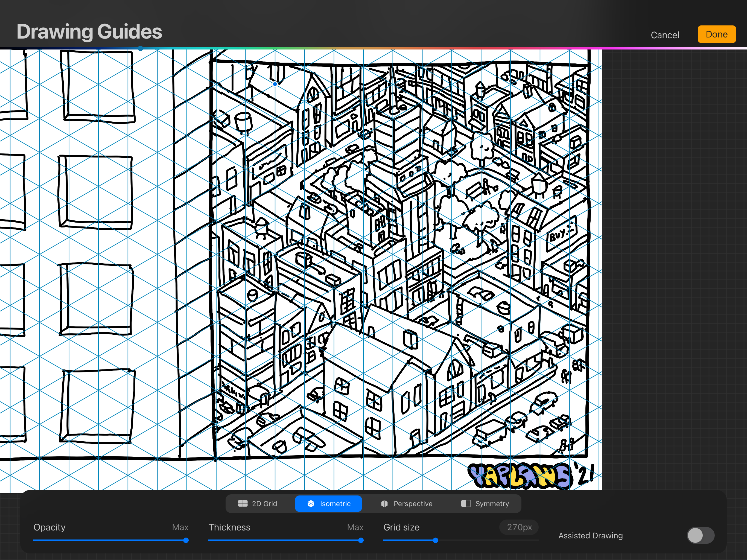Click the Opacity slider handle
This screenshot has height=560, width=747.
click(186, 540)
